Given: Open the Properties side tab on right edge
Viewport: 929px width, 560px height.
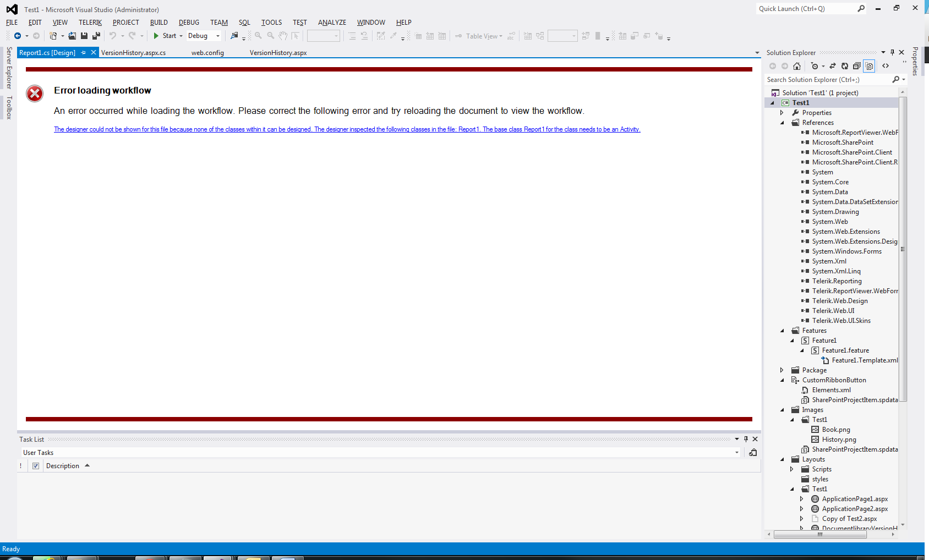Looking at the screenshot, I should [915, 61].
